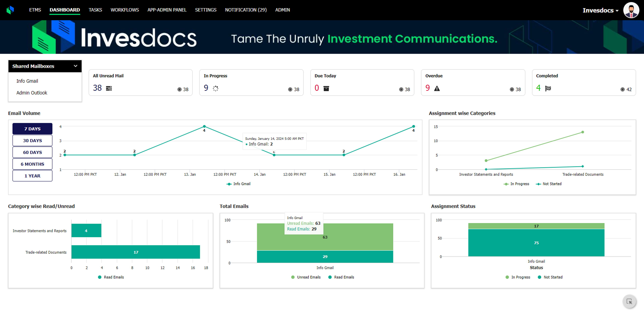Click In Progress point for Investor Statements and Reports

486,161
